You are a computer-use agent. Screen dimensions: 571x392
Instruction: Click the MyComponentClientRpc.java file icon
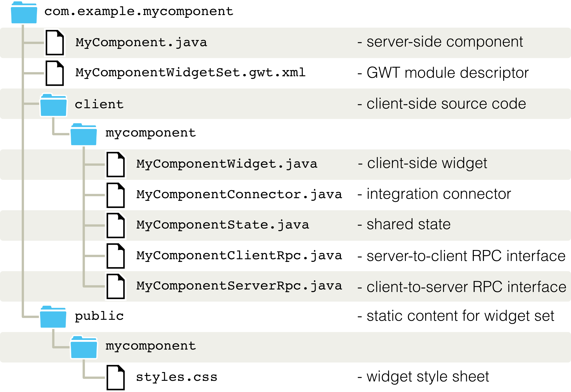tap(116, 256)
